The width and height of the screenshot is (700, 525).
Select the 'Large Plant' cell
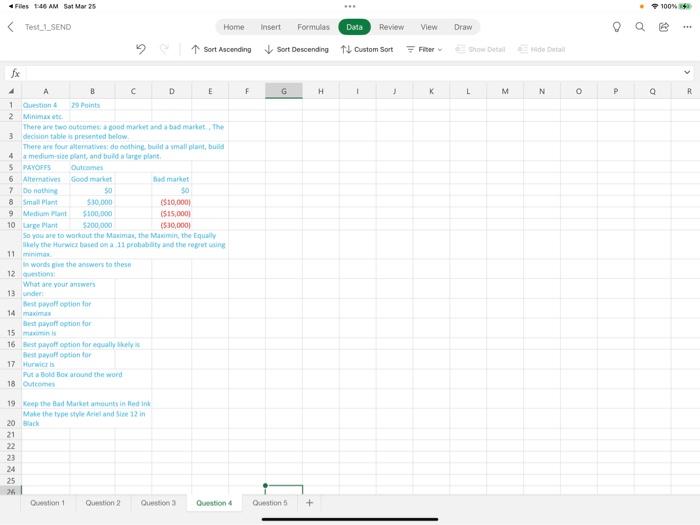46,225
